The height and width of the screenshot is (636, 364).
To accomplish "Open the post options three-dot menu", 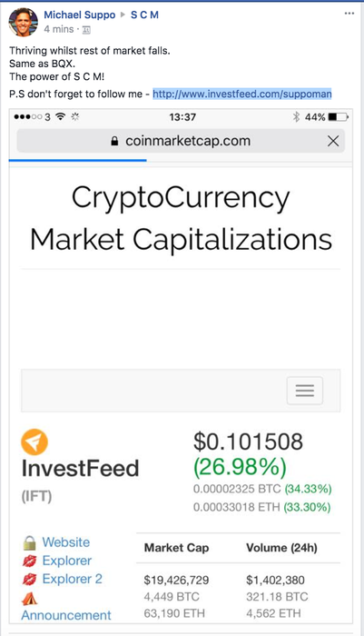I will point(349,14).
